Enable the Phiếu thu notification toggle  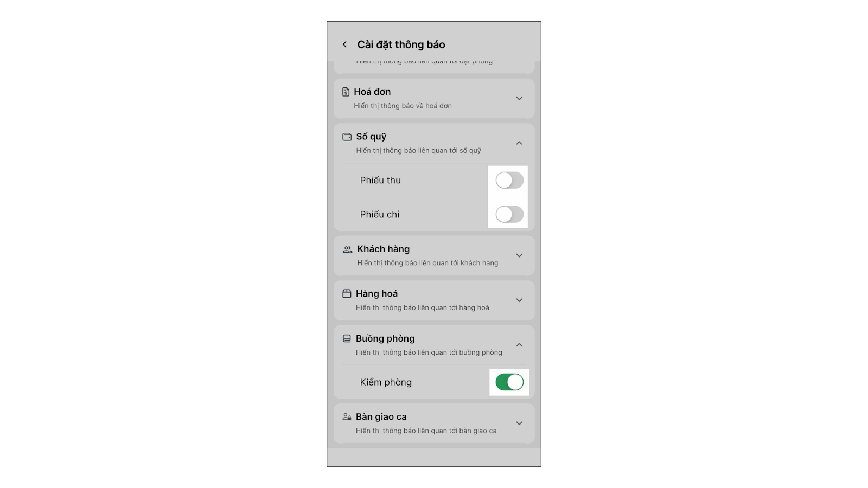(x=509, y=181)
